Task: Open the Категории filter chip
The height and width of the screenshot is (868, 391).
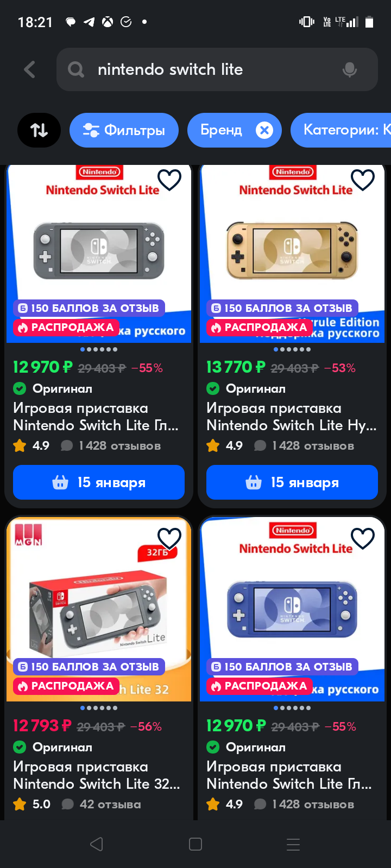Action: [341, 130]
